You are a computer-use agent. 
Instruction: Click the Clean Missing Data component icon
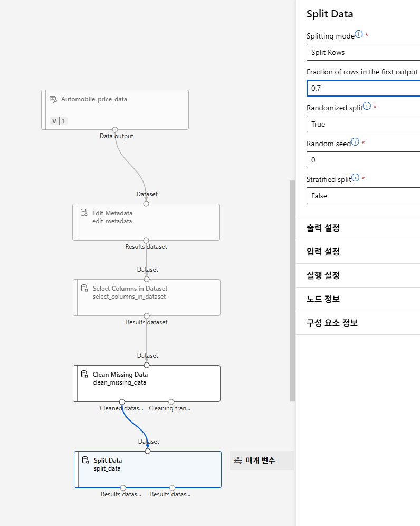point(84,374)
